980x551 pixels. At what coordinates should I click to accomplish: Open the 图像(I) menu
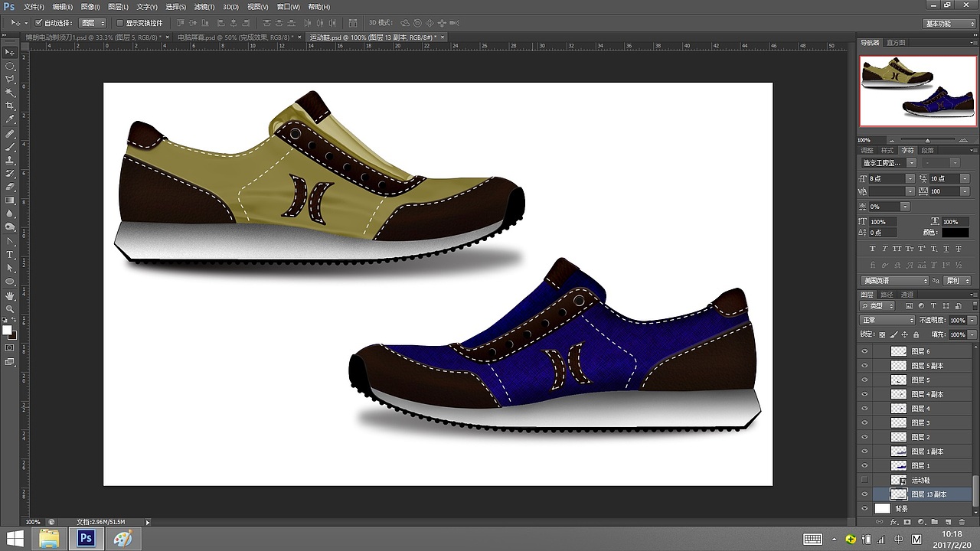click(x=90, y=7)
